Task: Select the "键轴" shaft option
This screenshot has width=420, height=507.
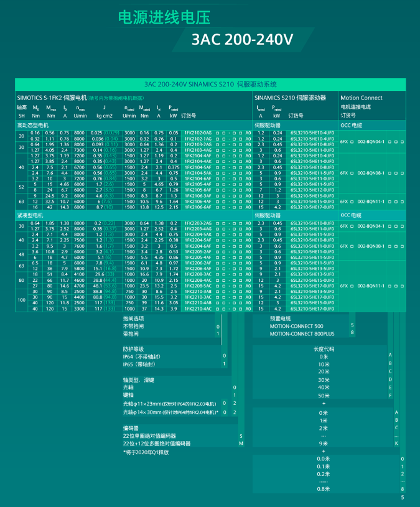Action: (x=128, y=395)
